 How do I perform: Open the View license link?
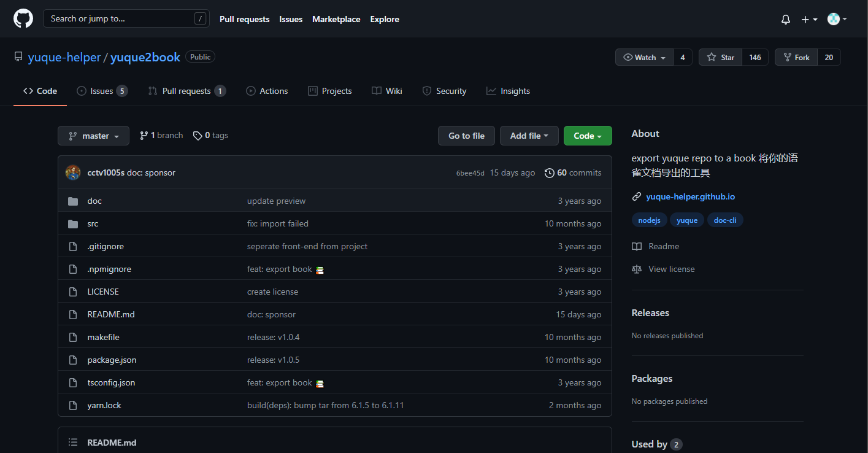(664, 269)
